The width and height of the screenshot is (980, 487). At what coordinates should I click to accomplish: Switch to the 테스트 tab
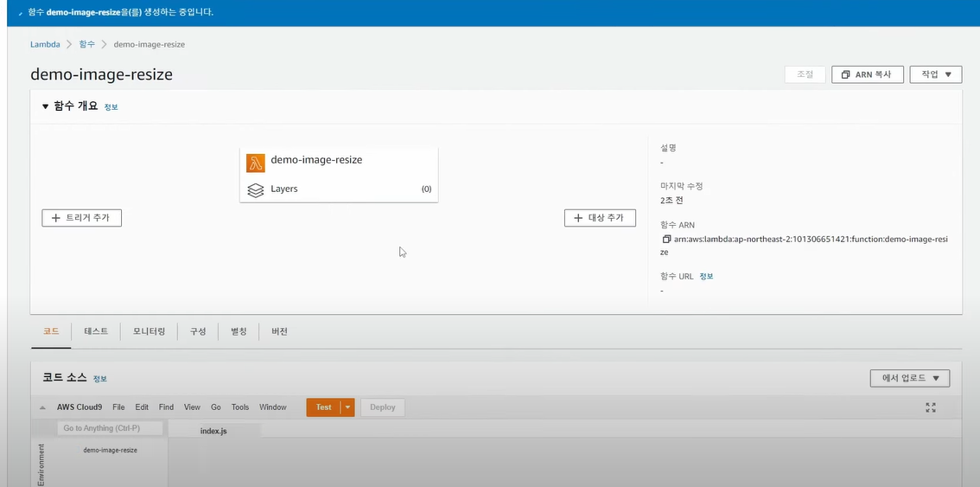96,332
